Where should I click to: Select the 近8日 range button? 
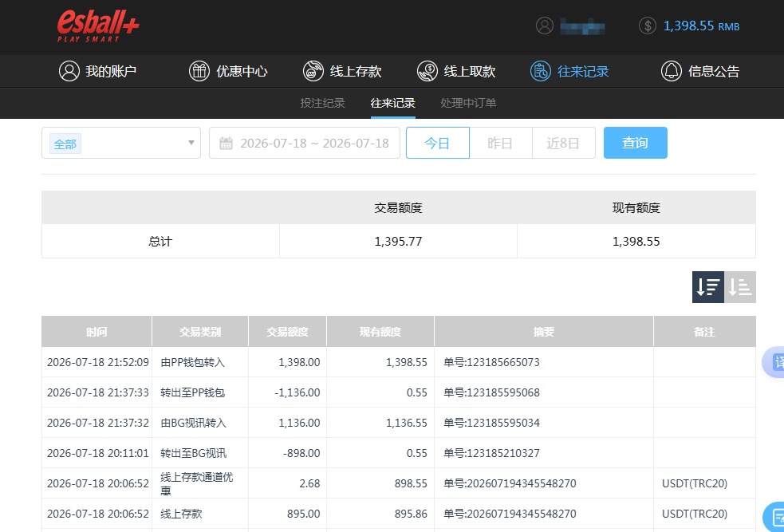pyautogui.click(x=564, y=143)
